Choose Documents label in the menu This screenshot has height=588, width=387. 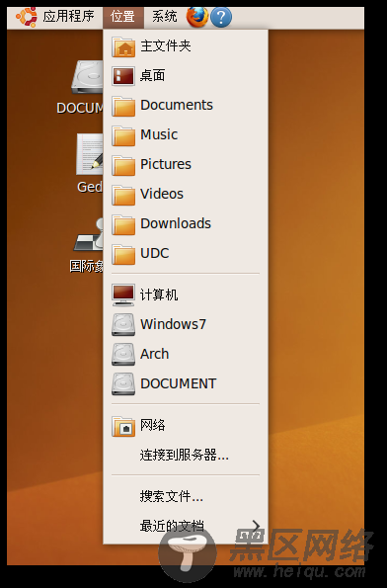click(x=177, y=105)
